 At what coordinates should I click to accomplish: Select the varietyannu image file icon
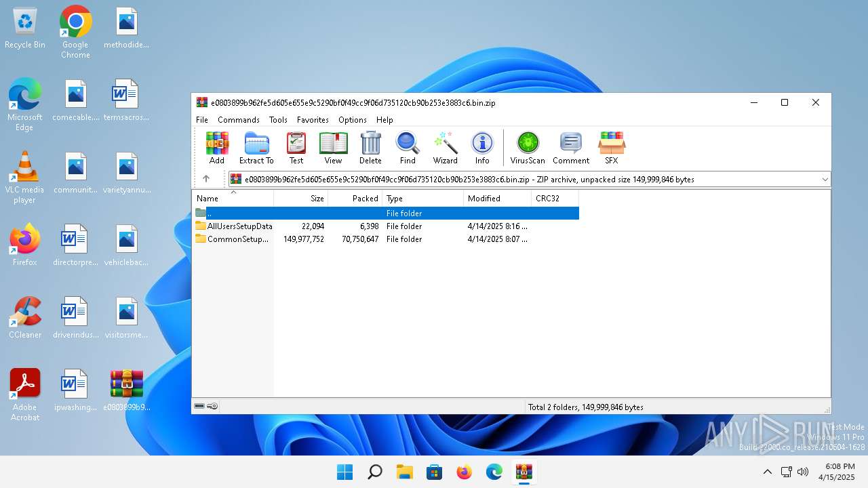click(x=126, y=173)
